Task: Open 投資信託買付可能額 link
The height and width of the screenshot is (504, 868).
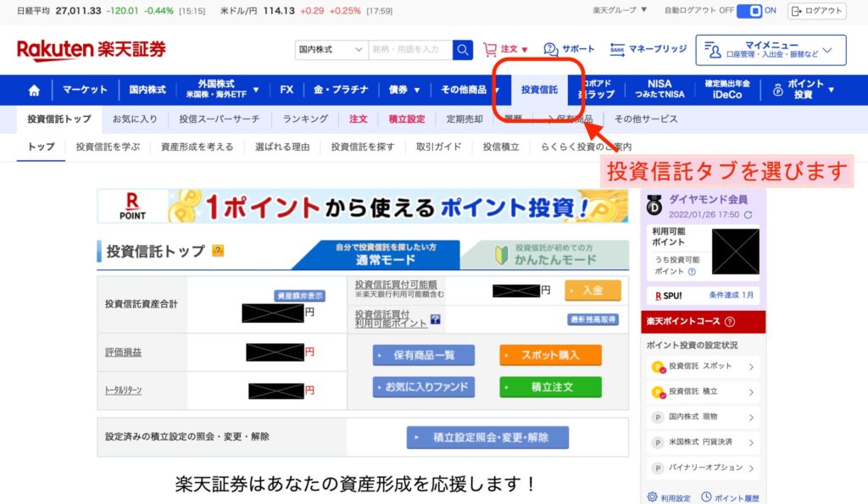Action: point(396,285)
